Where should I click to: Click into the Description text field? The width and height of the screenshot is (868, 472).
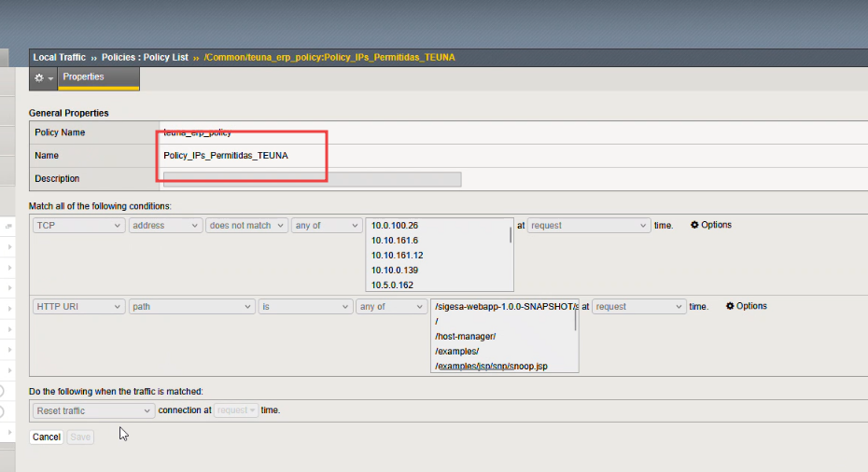[312, 179]
